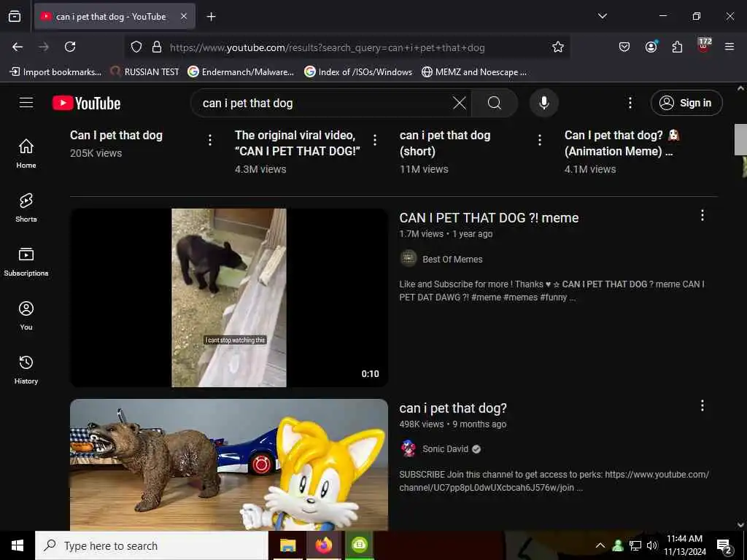The image size is (747, 560).
Task: Start voice search with microphone
Action: [x=544, y=103]
